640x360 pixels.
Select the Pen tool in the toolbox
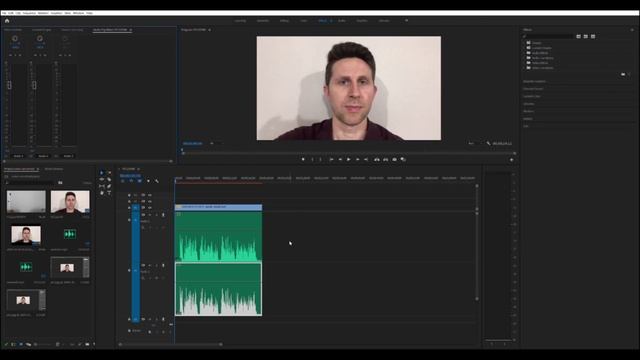[109, 186]
